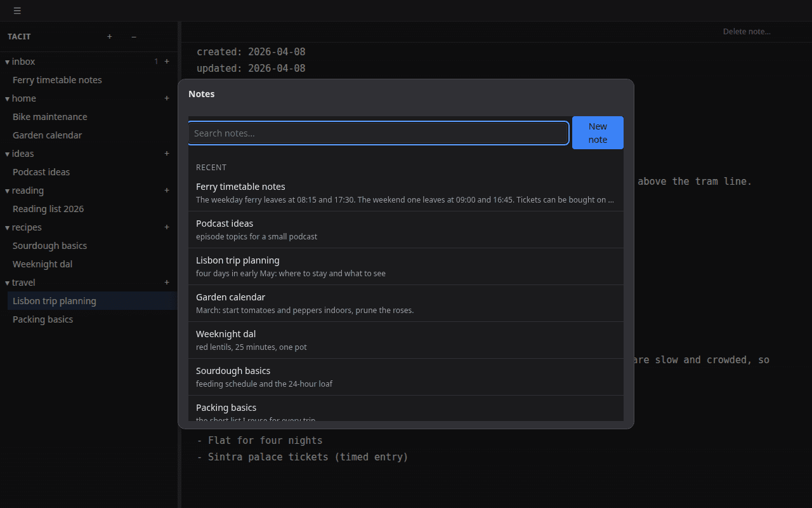812x508 pixels.
Task: Click the 'updated: 2026-04-08' line
Action: pyautogui.click(x=251, y=69)
